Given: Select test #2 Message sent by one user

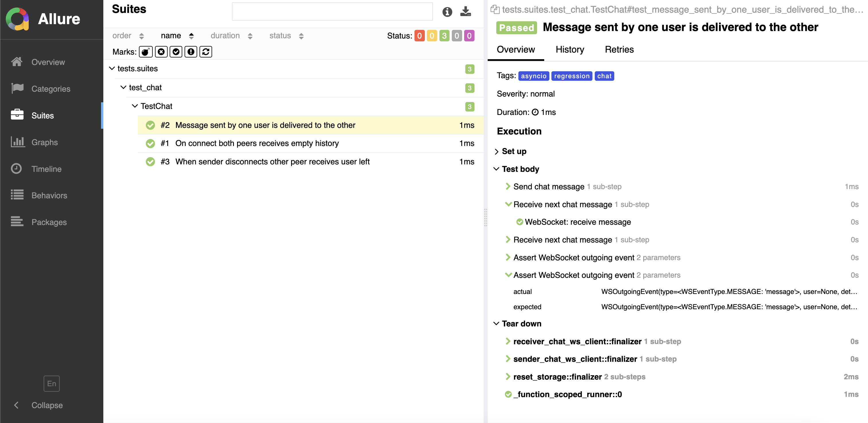Looking at the screenshot, I should pos(310,125).
